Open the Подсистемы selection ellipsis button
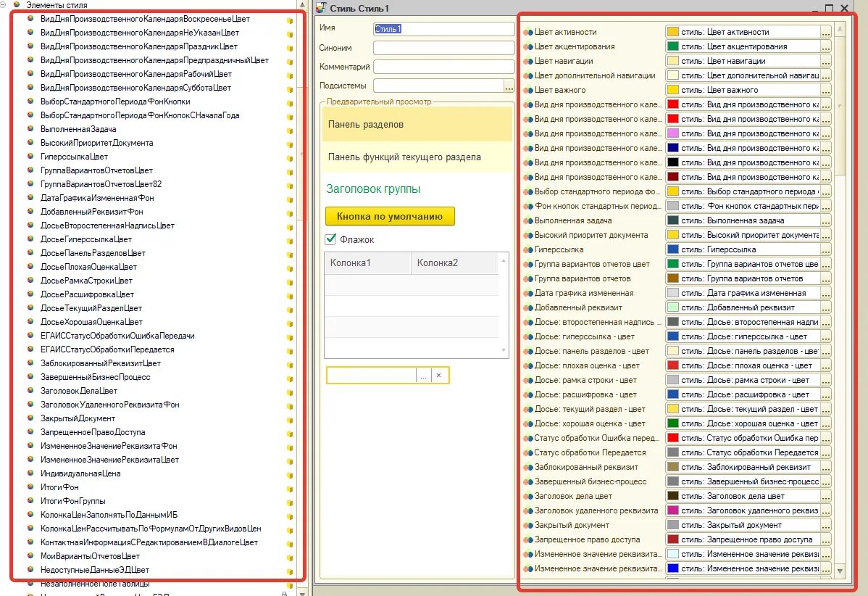This screenshot has width=868, height=596. point(509,86)
